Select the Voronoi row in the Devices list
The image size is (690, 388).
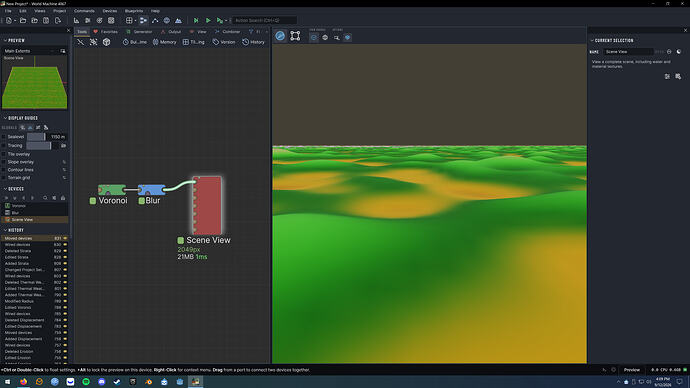click(34, 206)
